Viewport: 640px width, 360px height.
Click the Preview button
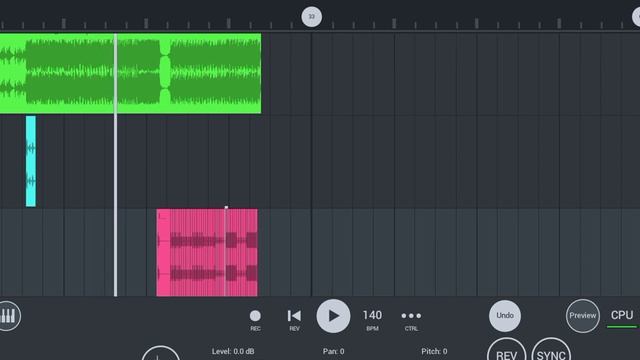pyautogui.click(x=582, y=316)
